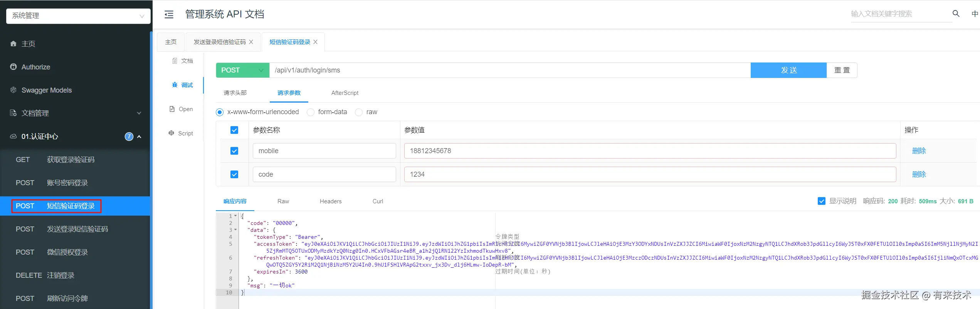
Task: Expand the 文档管理 menu chevron
Action: tap(139, 113)
